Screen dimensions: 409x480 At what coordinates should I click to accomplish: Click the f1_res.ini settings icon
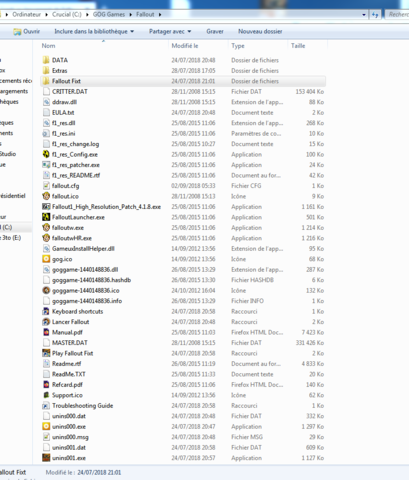click(x=46, y=133)
